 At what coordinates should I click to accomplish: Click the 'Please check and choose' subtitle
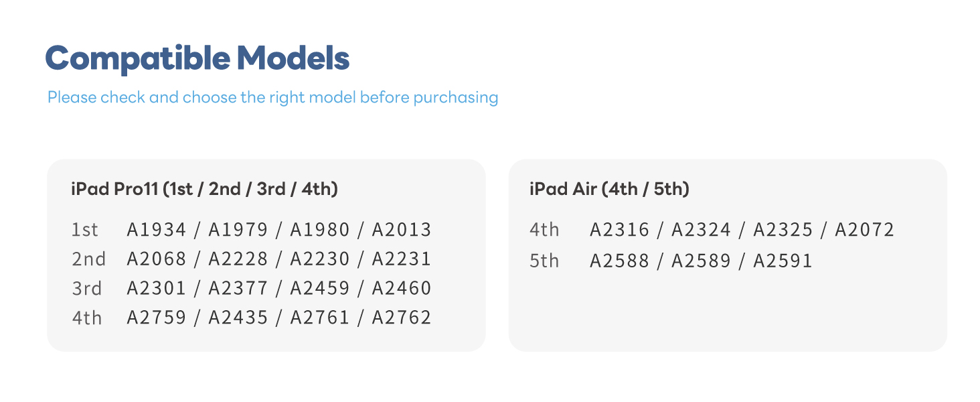272,98
